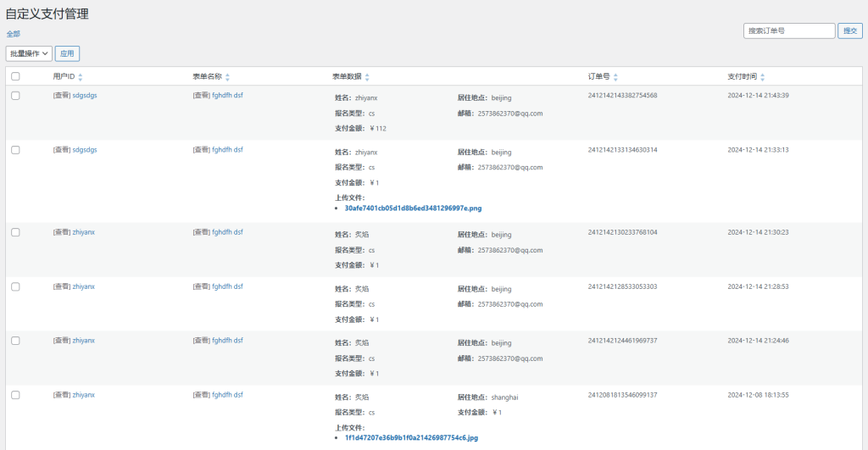Select checkbox for order 2412081813546099137

(x=15, y=395)
